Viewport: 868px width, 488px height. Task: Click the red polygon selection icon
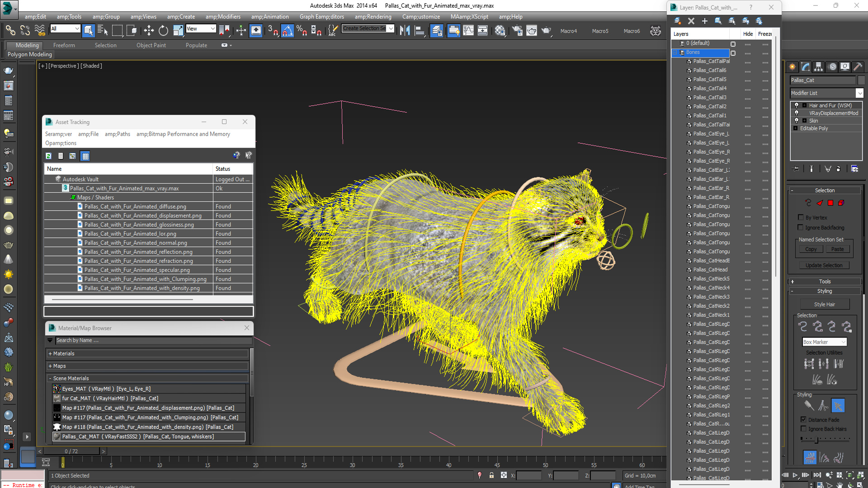click(x=830, y=203)
